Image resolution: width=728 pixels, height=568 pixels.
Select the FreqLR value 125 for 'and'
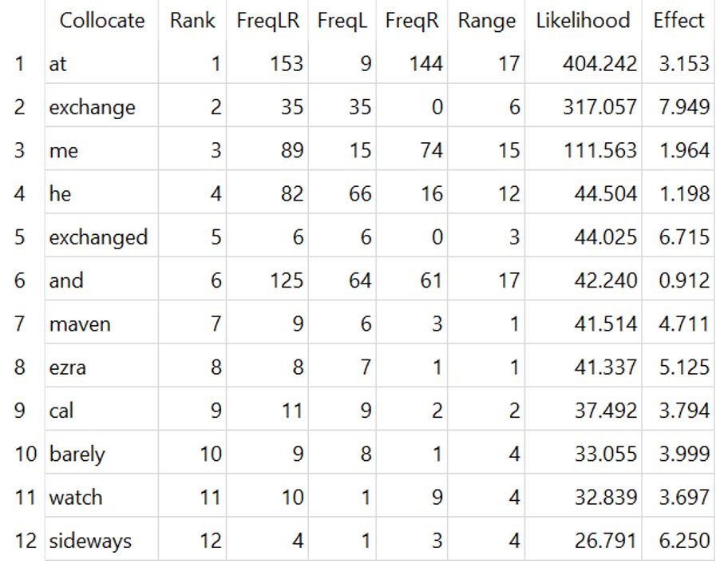point(287,280)
